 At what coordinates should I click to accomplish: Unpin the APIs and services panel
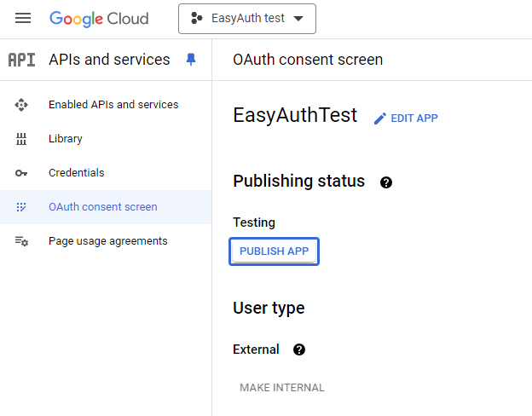pyautogui.click(x=191, y=60)
